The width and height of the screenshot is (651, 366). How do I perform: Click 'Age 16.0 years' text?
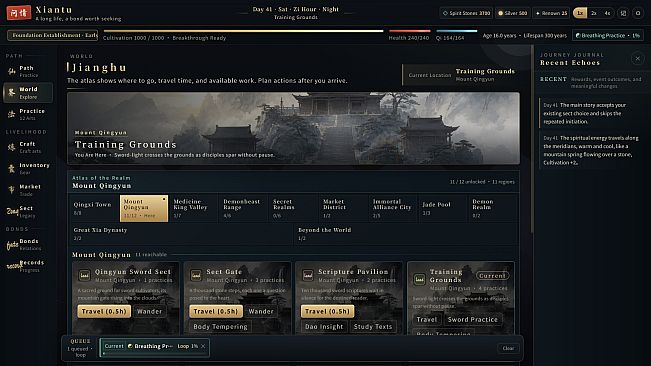point(499,36)
